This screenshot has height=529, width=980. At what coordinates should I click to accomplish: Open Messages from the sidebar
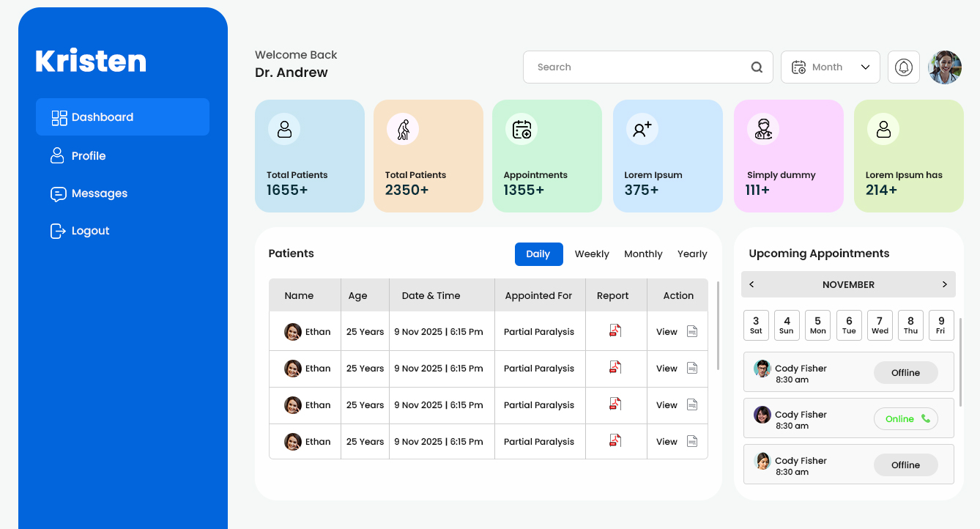100,193
